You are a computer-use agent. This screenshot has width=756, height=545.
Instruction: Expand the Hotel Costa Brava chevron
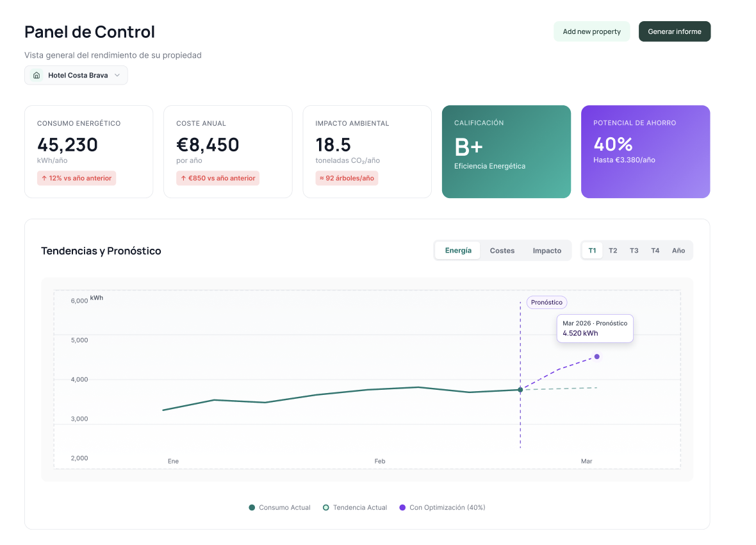coord(117,75)
